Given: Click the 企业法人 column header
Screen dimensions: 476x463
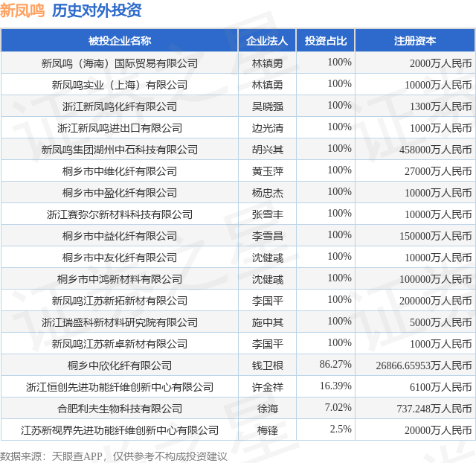Looking at the screenshot, I should point(267,40).
